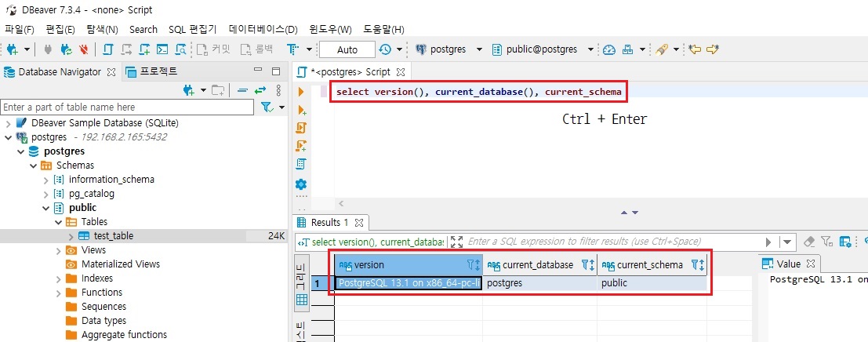Click the Transaction mode icon in toolbar

click(292, 49)
